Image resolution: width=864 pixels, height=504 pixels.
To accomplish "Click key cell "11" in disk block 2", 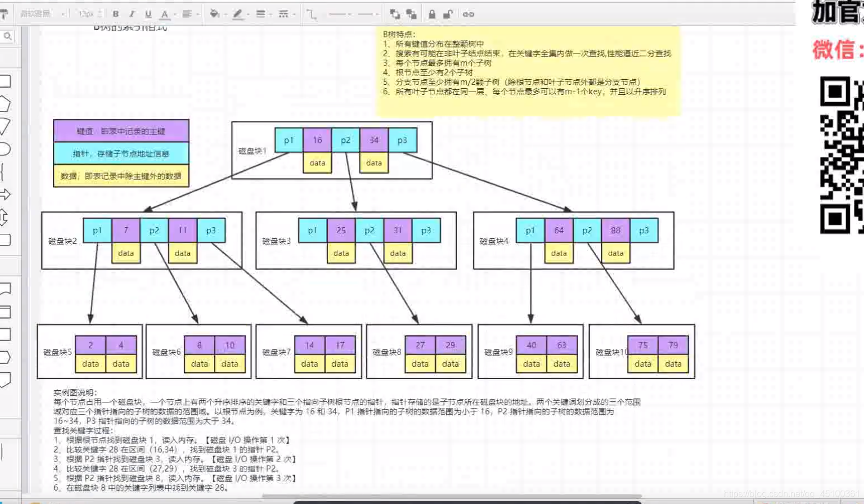I will (183, 230).
